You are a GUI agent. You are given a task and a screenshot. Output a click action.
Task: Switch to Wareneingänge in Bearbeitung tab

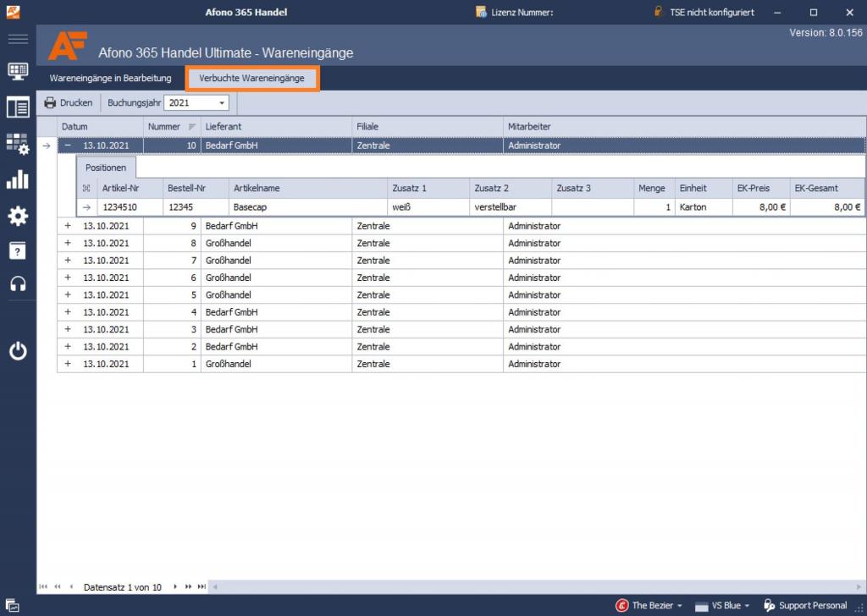(111, 78)
